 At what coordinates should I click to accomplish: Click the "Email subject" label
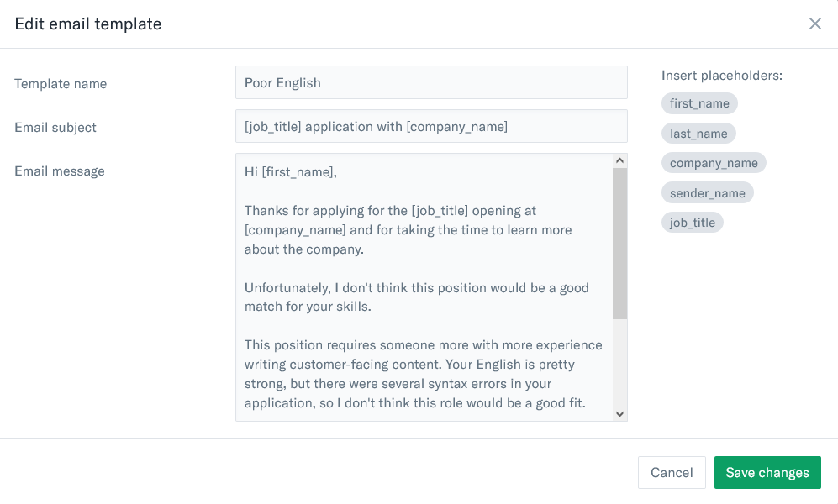click(x=55, y=128)
